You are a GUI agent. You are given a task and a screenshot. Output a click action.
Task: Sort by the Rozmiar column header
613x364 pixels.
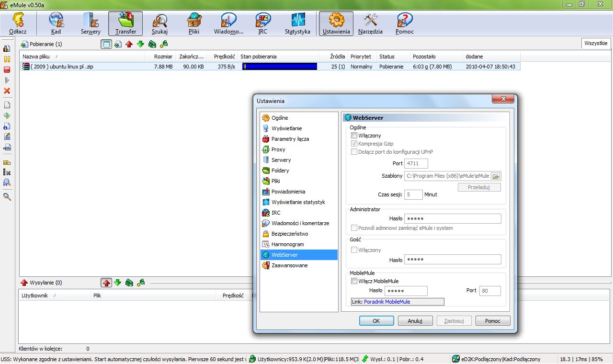160,57
